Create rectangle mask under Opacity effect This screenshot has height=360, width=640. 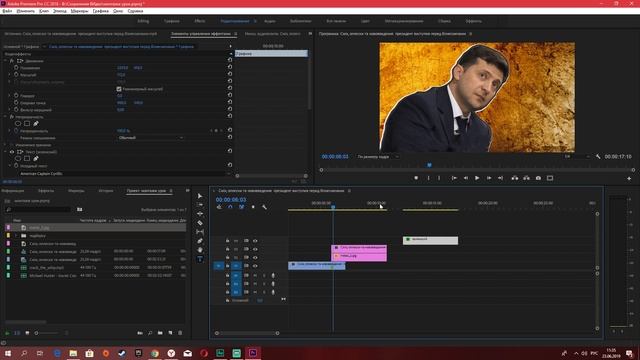[x=27, y=123]
